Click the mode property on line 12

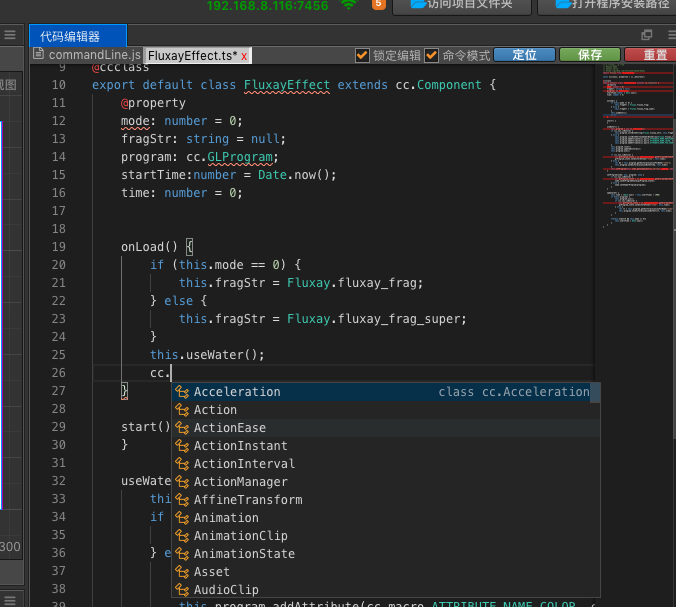135,121
